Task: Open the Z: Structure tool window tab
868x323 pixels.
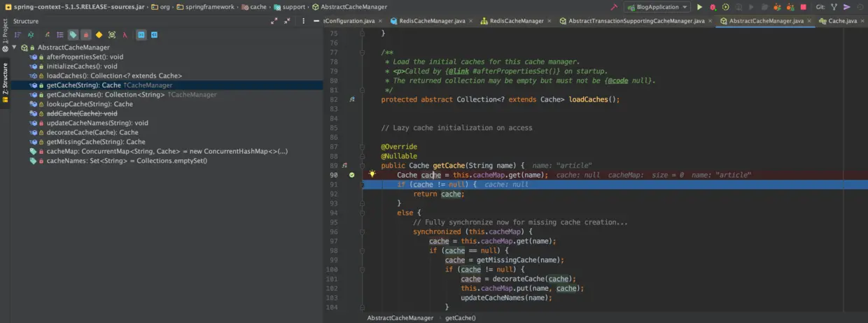Action: (5, 83)
